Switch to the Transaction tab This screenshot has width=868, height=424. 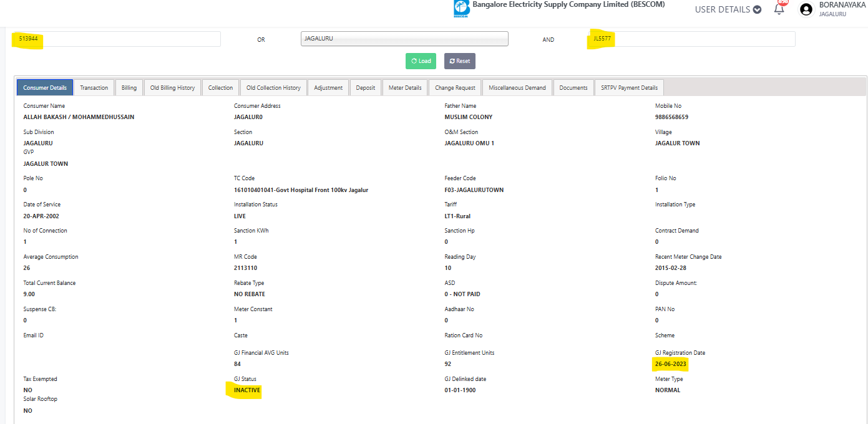click(x=94, y=88)
